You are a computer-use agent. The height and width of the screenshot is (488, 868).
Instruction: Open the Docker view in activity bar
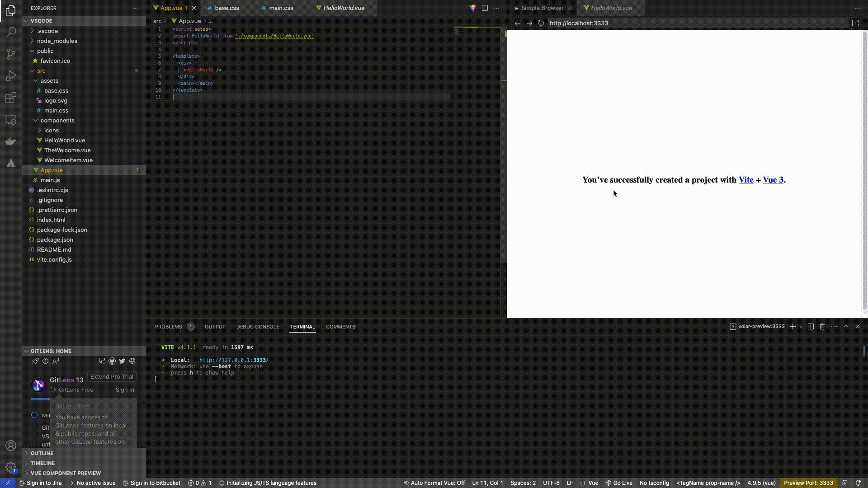[11, 141]
